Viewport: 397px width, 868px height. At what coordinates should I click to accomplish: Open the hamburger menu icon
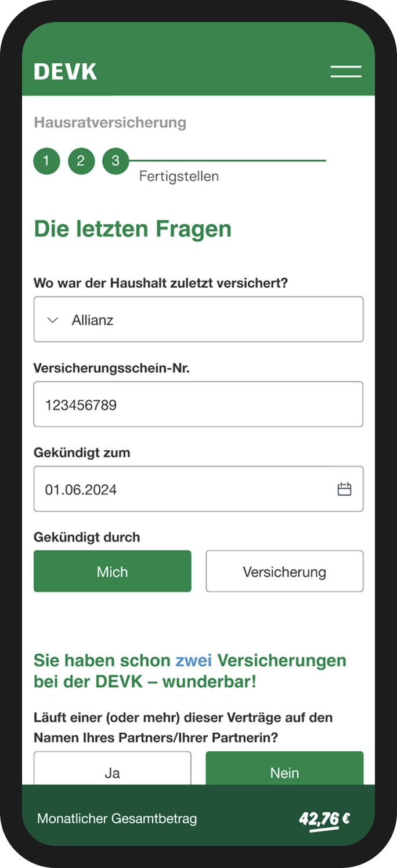(x=346, y=71)
